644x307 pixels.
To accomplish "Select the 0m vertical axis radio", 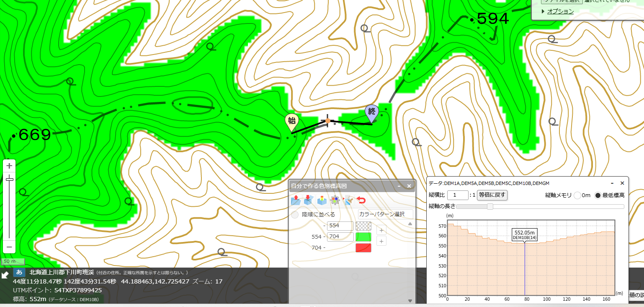I will (x=577, y=195).
